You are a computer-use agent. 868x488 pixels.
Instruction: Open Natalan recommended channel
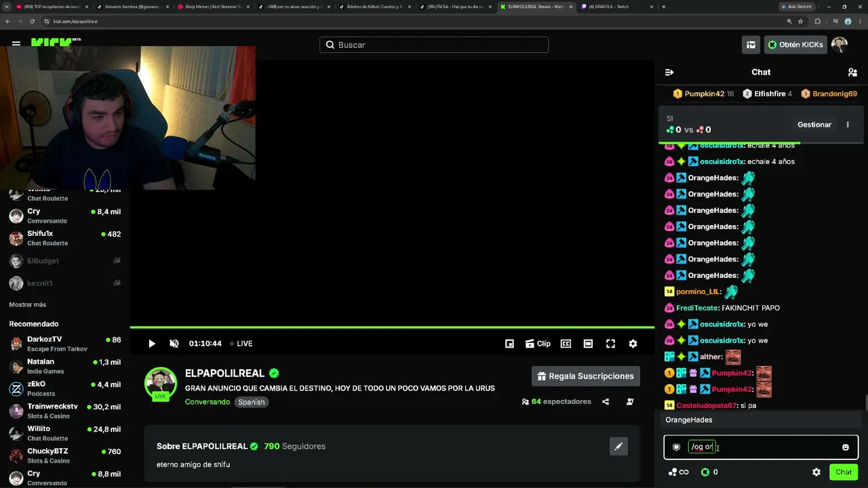point(65,366)
